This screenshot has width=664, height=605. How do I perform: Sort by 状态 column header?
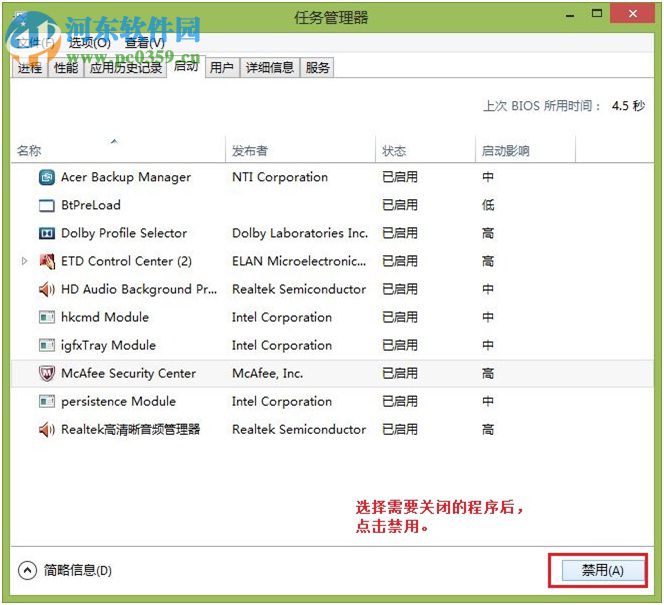coord(394,151)
